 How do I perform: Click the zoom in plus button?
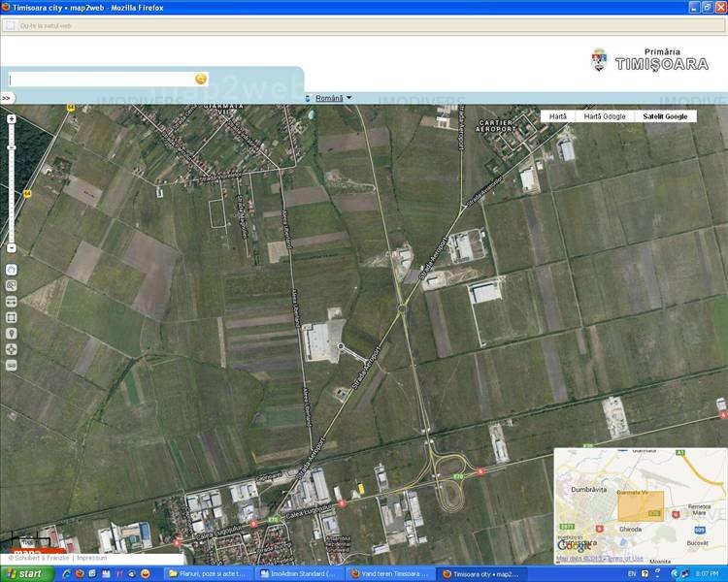point(11,119)
